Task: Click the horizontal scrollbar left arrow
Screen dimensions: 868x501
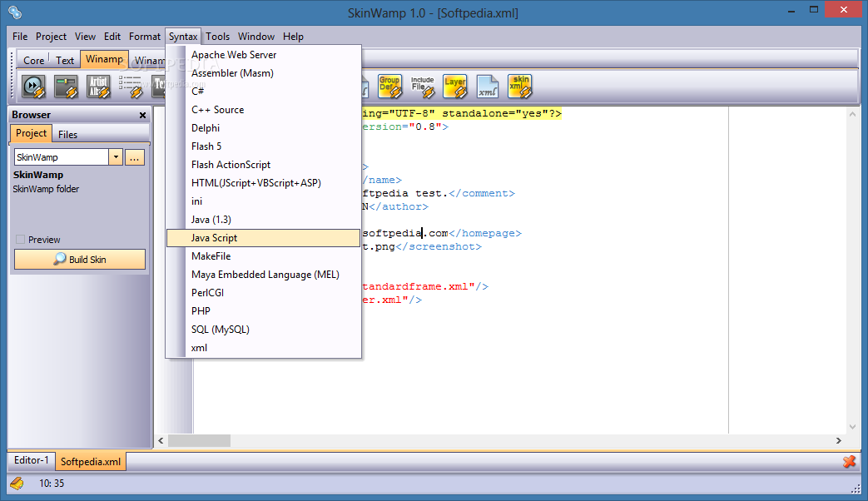Action: point(161,440)
